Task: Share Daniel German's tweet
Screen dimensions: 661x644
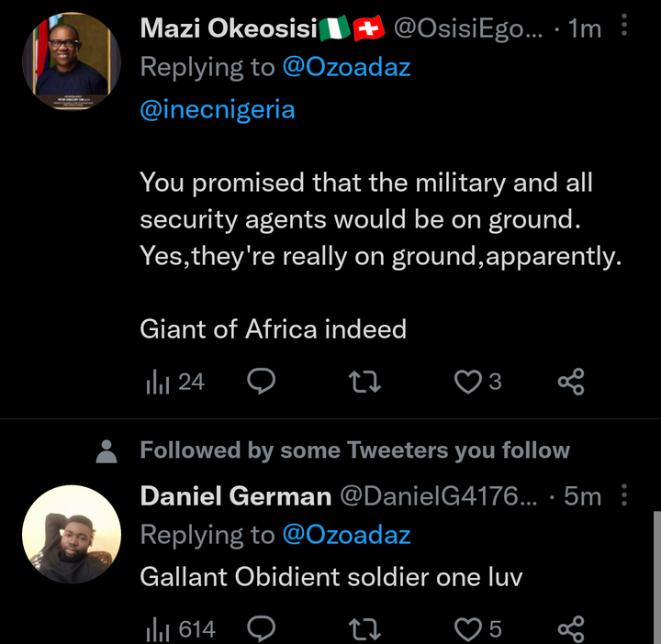Action: pyautogui.click(x=571, y=629)
